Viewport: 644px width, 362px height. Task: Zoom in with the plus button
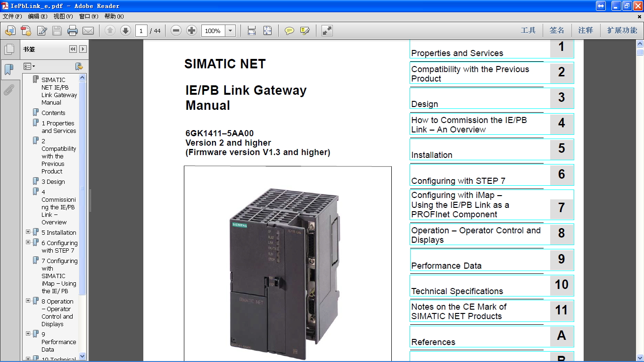tap(191, 31)
